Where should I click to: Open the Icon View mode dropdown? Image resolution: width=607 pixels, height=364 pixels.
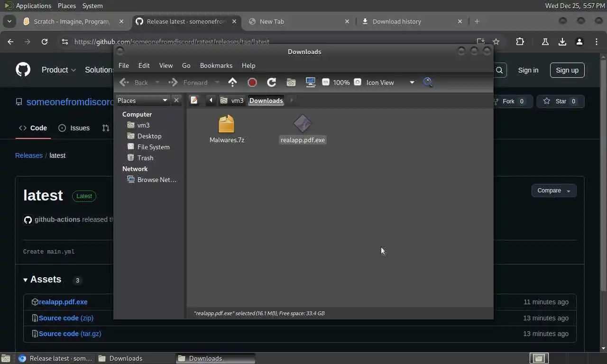390,82
